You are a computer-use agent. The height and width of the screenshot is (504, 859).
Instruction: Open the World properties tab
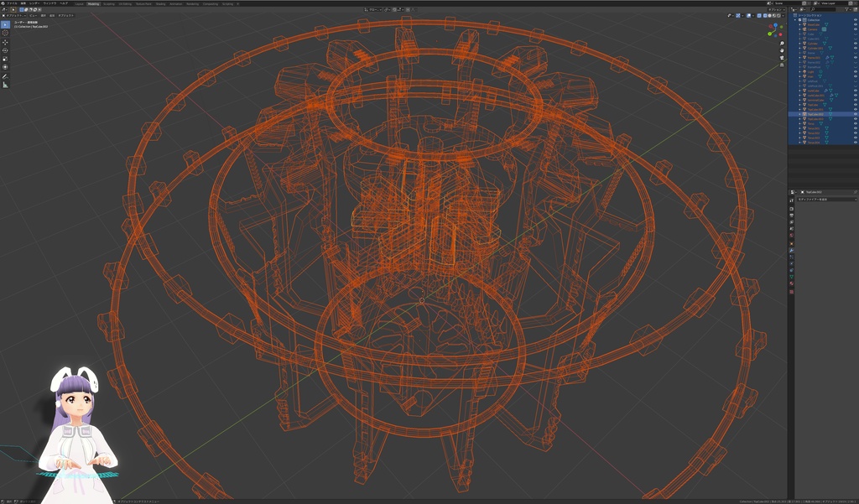tap(792, 235)
